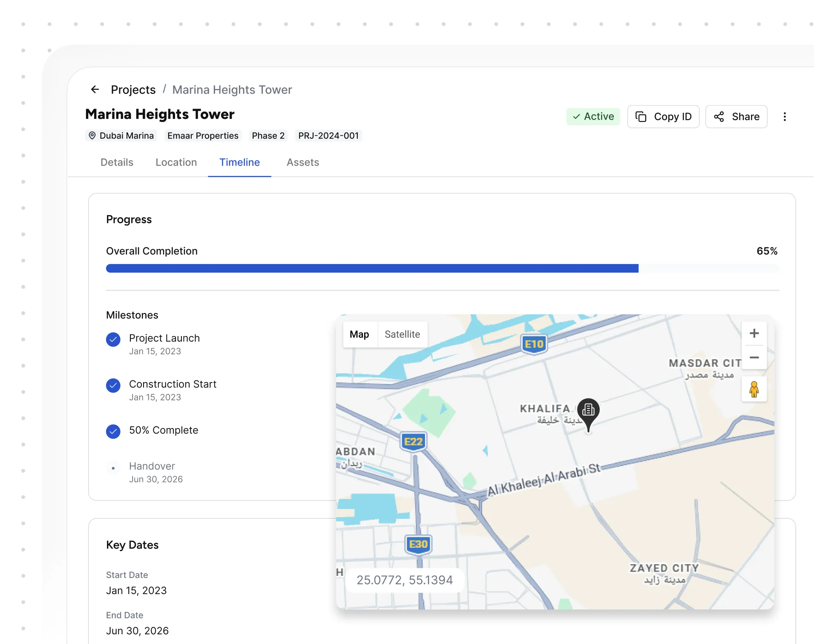Screen dimensions: 814x644
Task: Click the Khalifa map label
Action: (x=545, y=408)
